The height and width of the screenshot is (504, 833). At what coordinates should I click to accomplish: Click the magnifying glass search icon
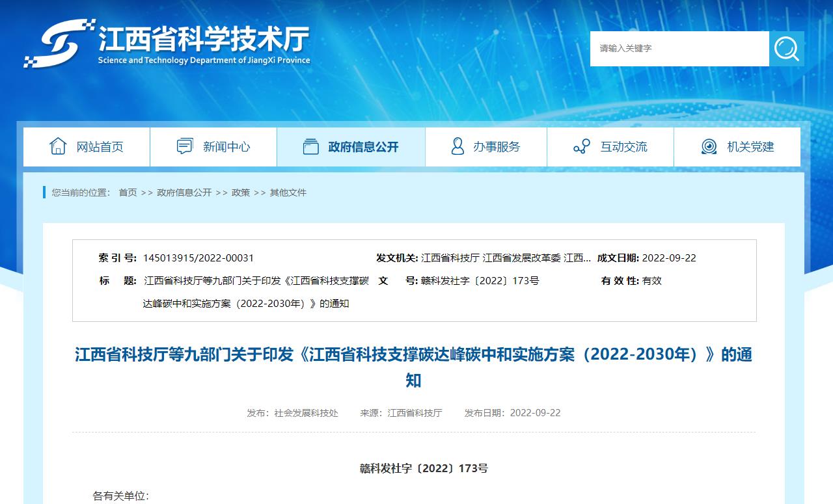click(x=787, y=48)
